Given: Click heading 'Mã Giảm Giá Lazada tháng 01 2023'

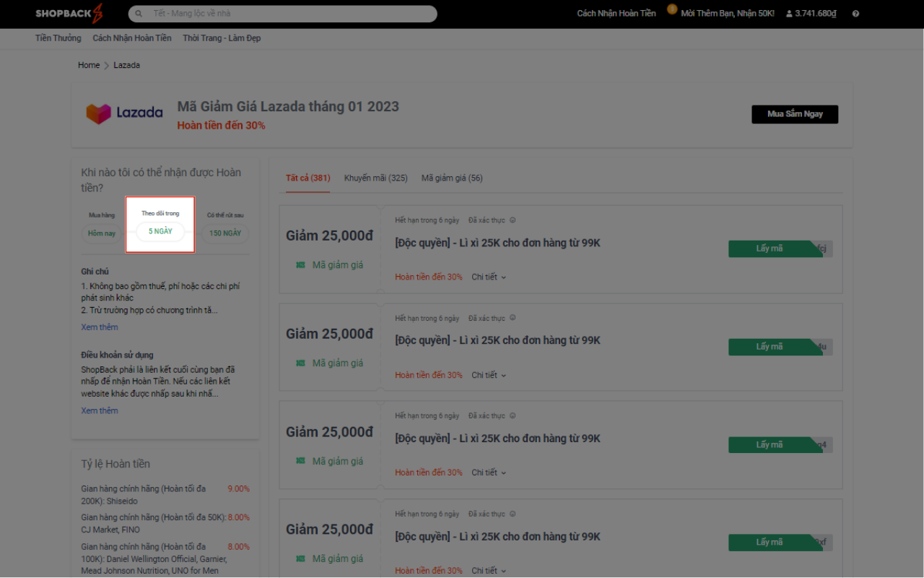Looking at the screenshot, I should point(288,107).
